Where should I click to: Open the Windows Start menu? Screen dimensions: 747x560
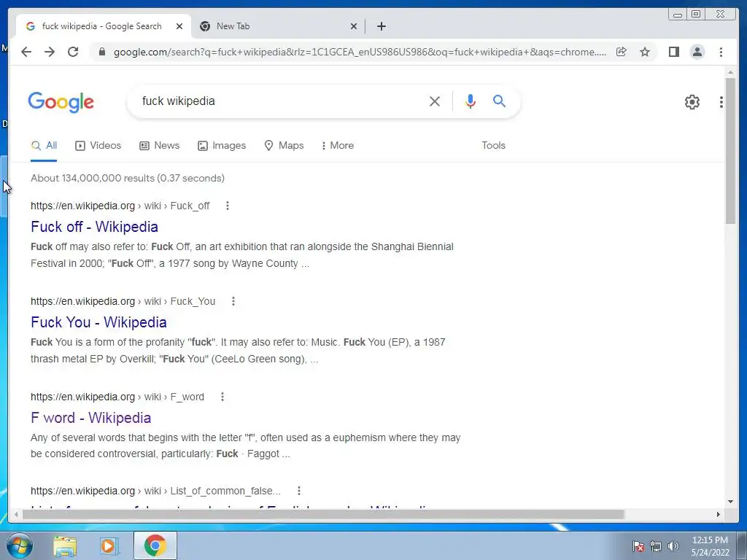tap(20, 545)
